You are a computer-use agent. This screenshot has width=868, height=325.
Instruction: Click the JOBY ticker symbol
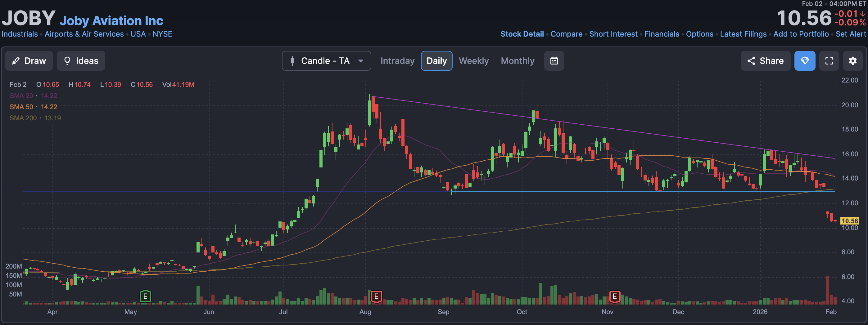click(x=28, y=18)
